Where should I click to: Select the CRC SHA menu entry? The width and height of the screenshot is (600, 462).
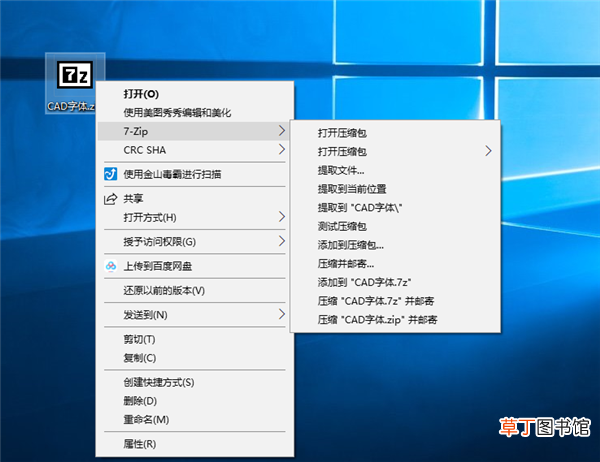tap(194, 150)
